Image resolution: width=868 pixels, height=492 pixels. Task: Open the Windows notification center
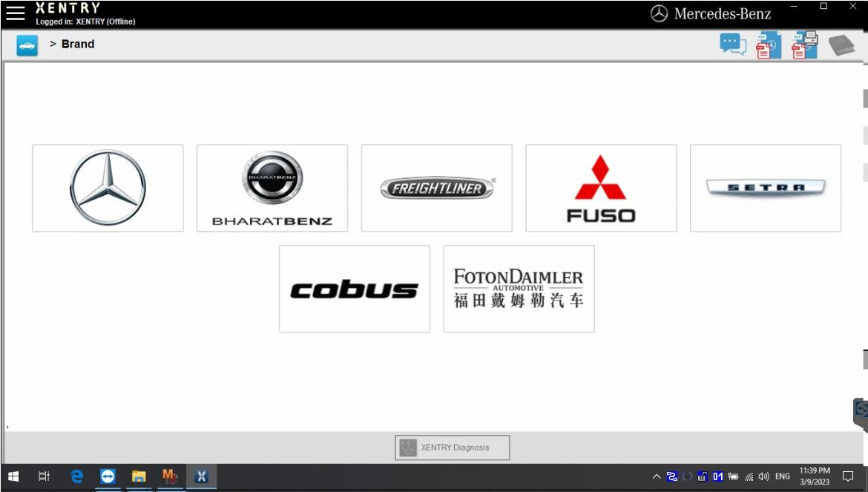click(x=847, y=476)
